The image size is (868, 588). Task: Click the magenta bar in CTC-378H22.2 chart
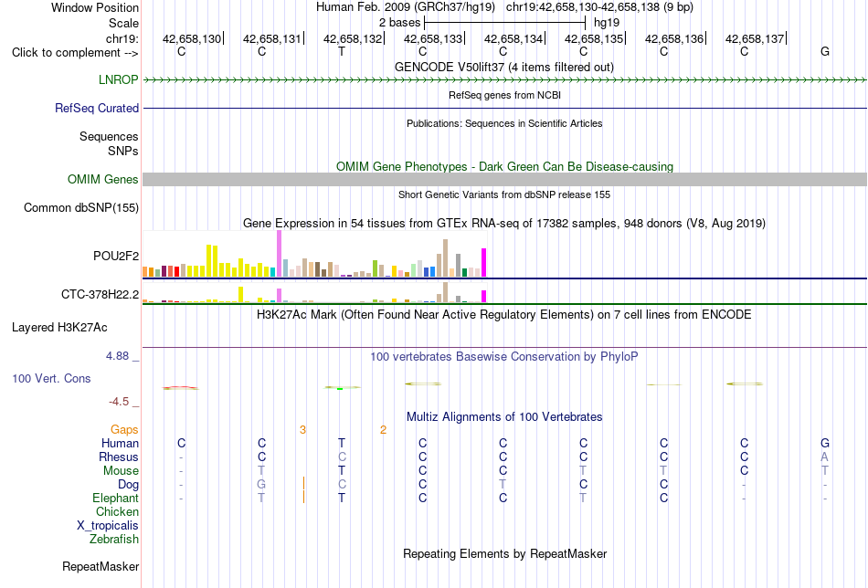point(484,297)
